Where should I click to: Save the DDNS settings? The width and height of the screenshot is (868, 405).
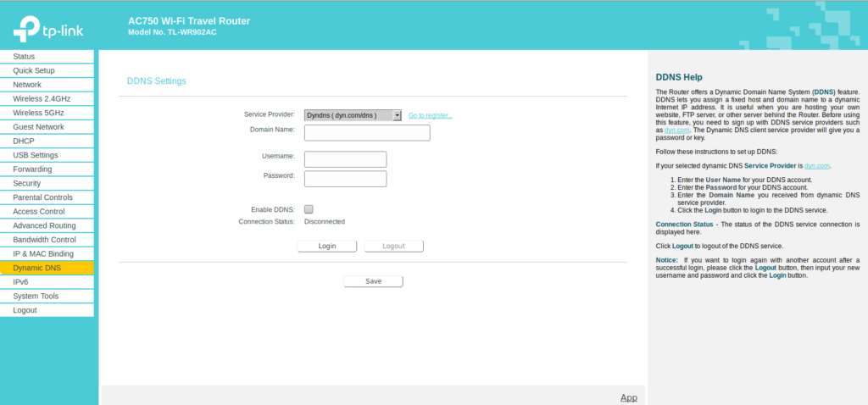373,281
